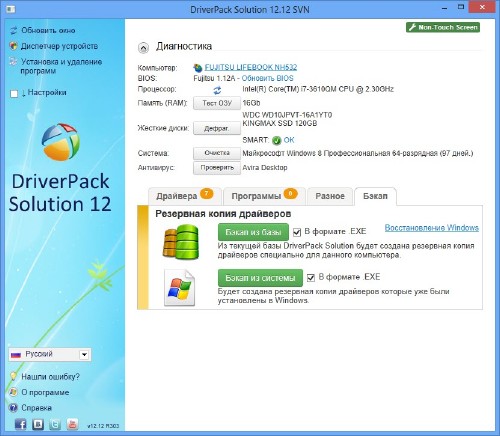
Task: Click the green database backup icon
Action: 181,242
